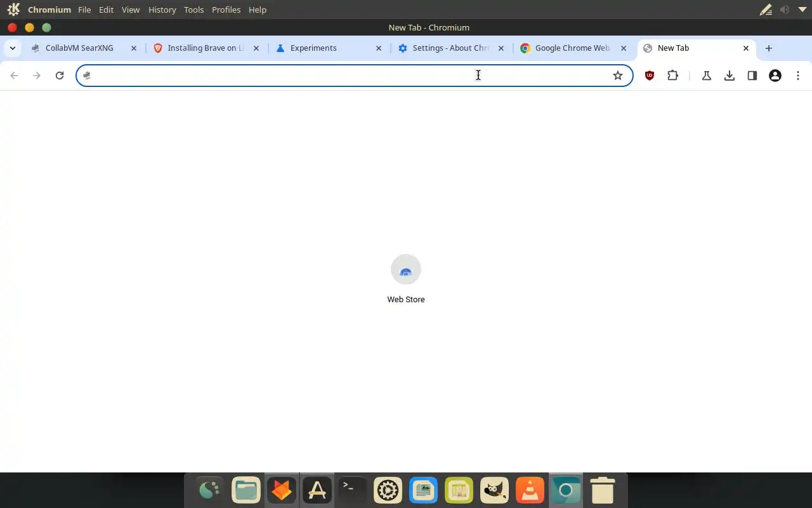The width and height of the screenshot is (812, 508).
Task: Open the uBlock Origin extension popup
Action: pyautogui.click(x=650, y=76)
